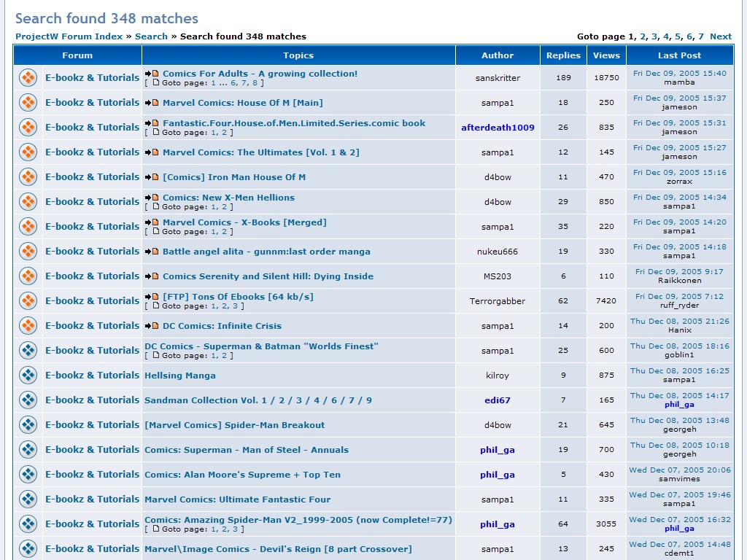Click blue status icon for Alan Moore's Supreme row

coord(28,474)
